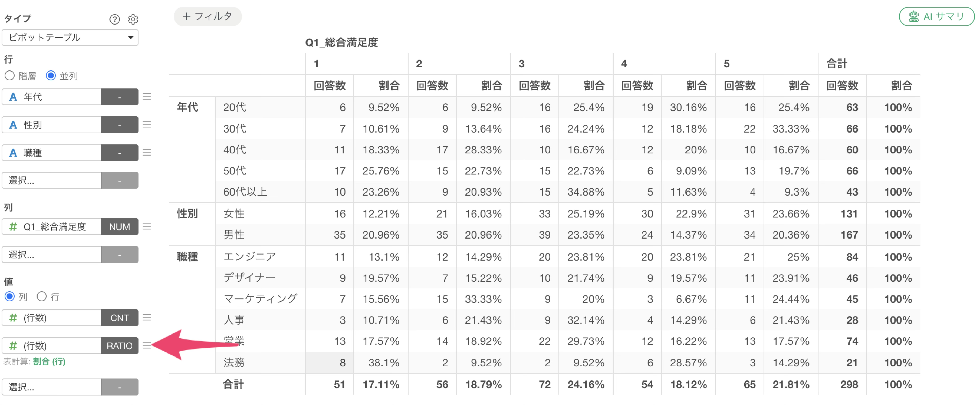This screenshot has height=405, width=980.
Task: Open the CNT aggregation dropdown
Action: (119, 317)
